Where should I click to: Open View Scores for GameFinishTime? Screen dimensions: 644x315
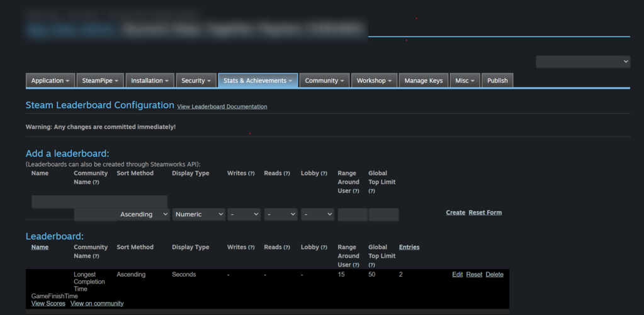48,304
